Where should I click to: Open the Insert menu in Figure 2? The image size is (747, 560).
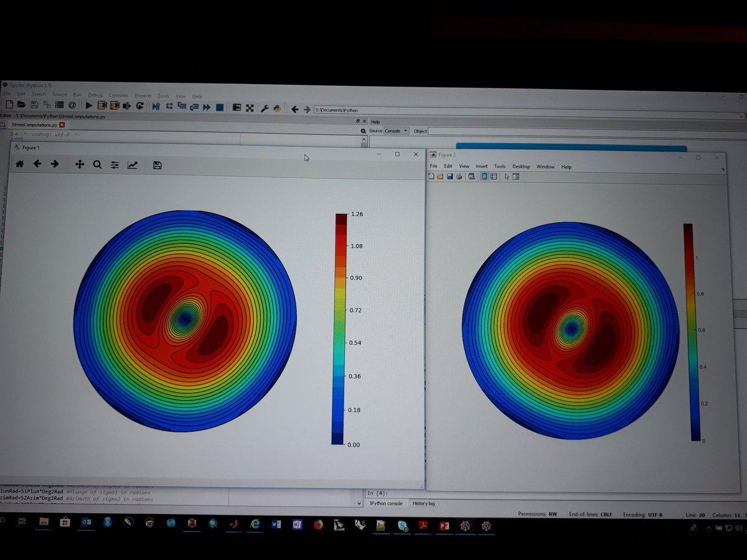pyautogui.click(x=482, y=167)
